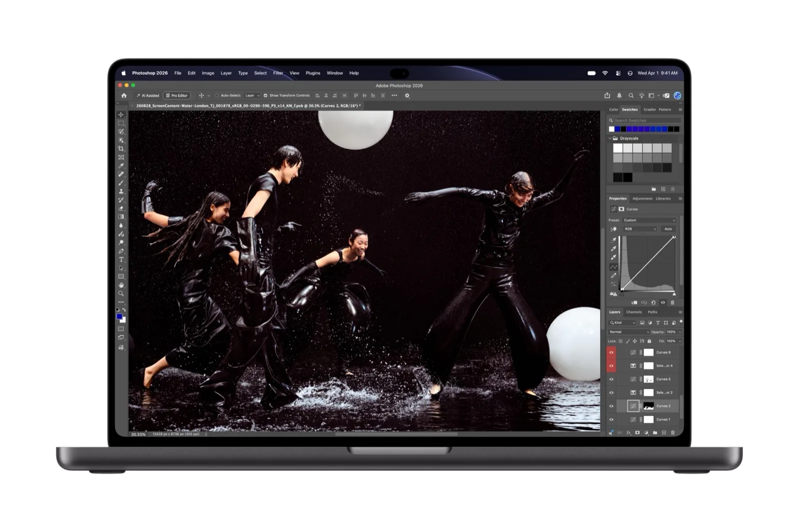Click the Pro Editor button

(x=177, y=95)
